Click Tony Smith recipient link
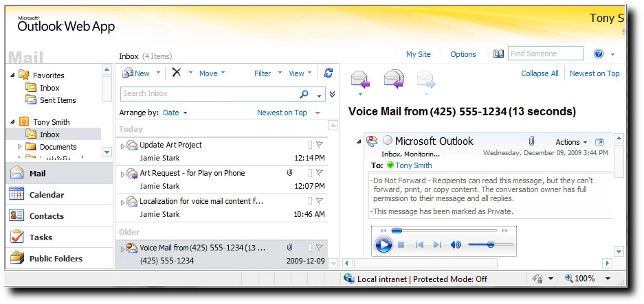Image resolution: width=644 pixels, height=304 pixels. (x=414, y=166)
